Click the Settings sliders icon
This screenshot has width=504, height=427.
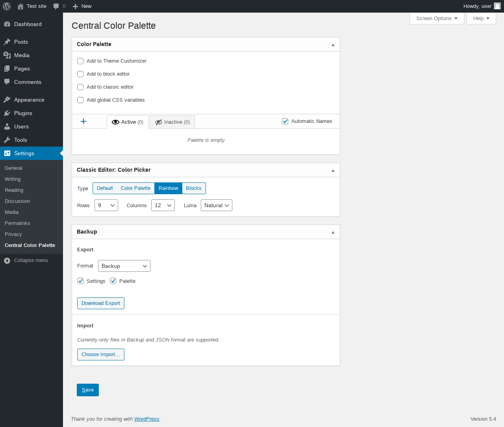coord(7,153)
